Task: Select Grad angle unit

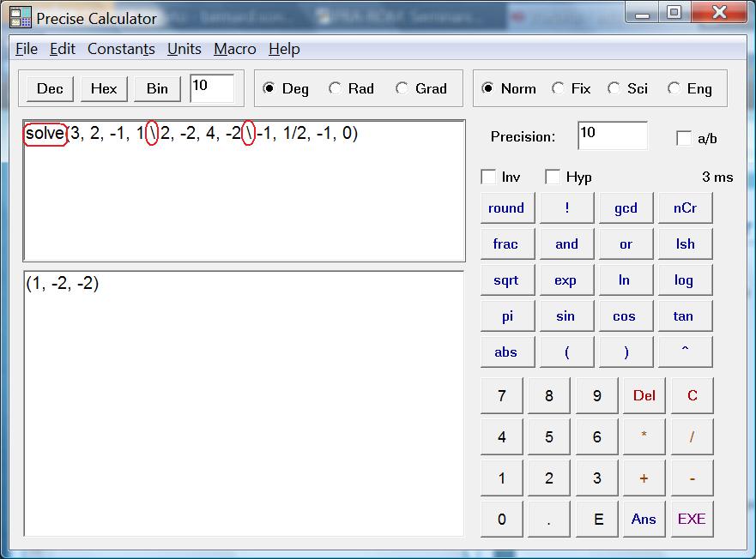Action: click(x=402, y=88)
